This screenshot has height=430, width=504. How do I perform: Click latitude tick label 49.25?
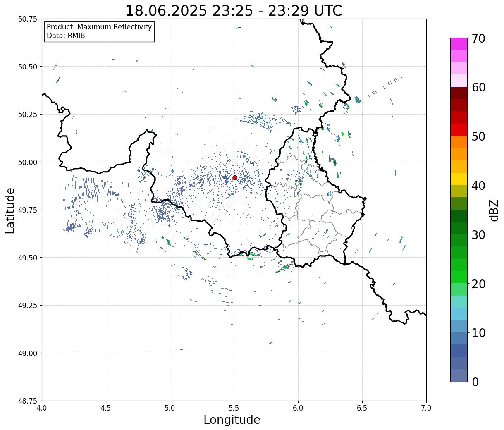(x=27, y=306)
